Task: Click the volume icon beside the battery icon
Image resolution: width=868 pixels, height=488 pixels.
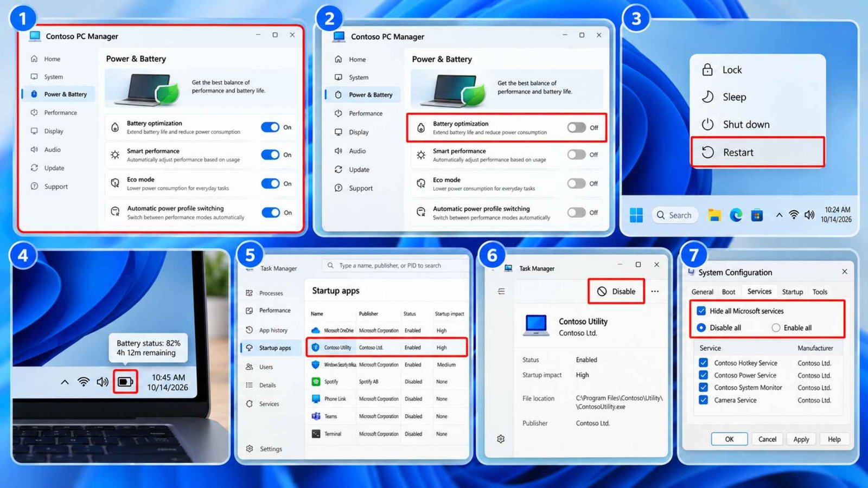Action: point(103,382)
